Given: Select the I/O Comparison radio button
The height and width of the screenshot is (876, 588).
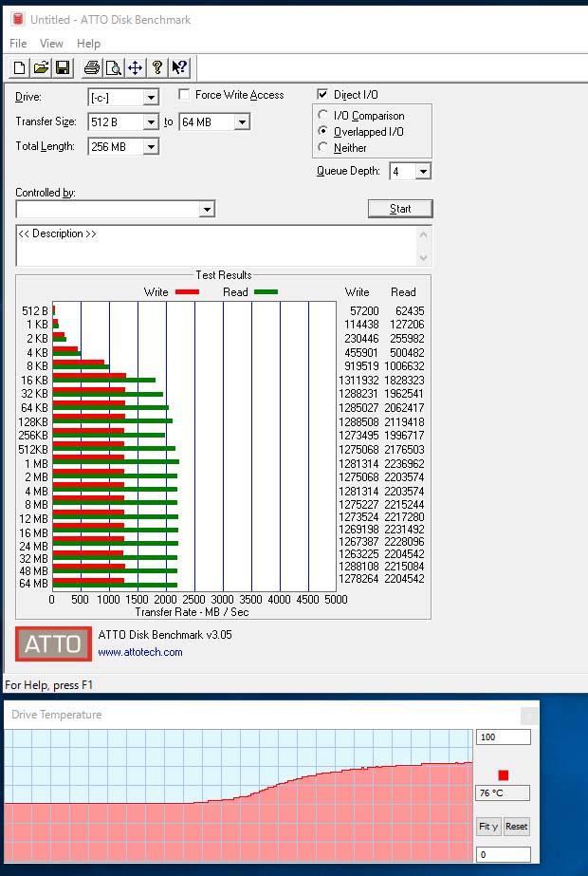Looking at the screenshot, I should 322,115.
